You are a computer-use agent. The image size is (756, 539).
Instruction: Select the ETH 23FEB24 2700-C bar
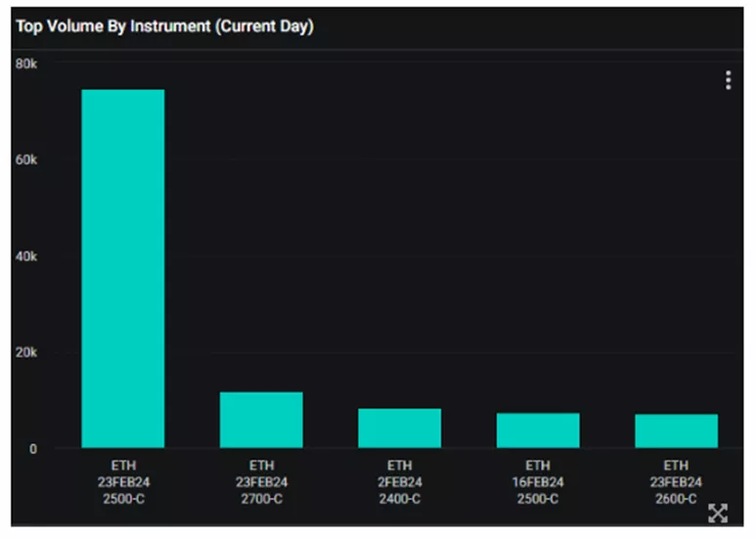(261, 421)
